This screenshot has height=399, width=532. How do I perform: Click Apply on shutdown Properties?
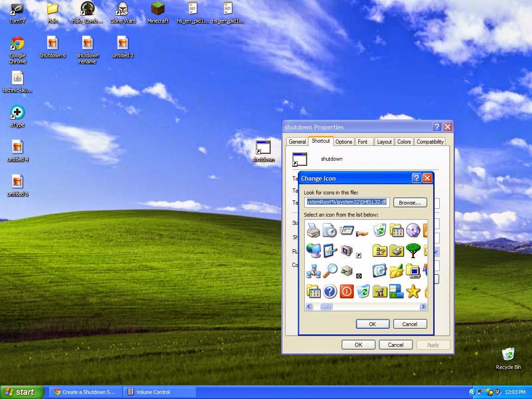433,345
